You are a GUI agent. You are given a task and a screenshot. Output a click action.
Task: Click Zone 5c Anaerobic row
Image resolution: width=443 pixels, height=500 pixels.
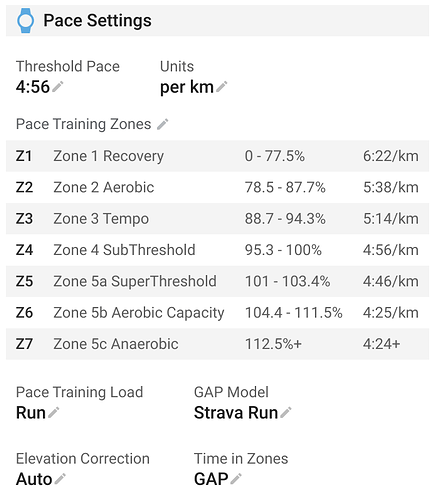point(217,344)
